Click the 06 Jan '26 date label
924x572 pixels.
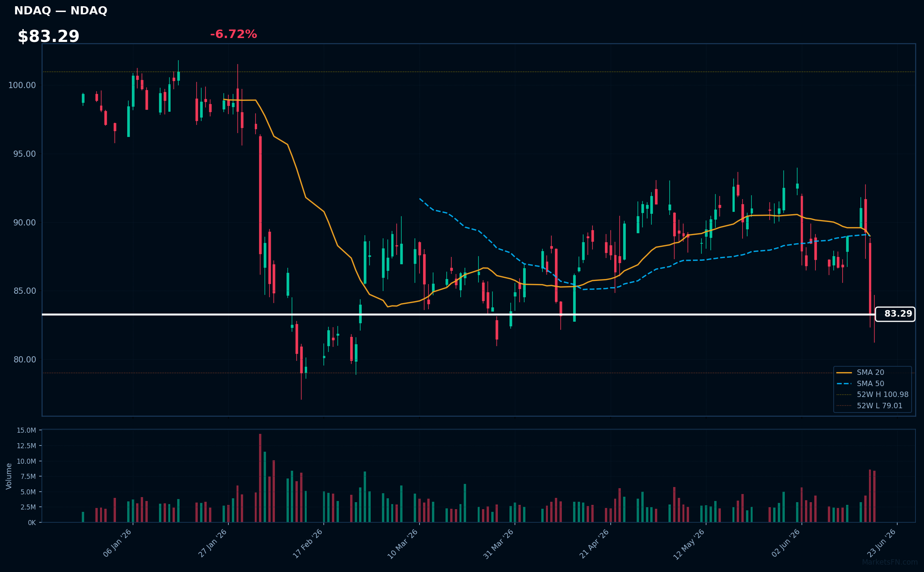click(117, 543)
